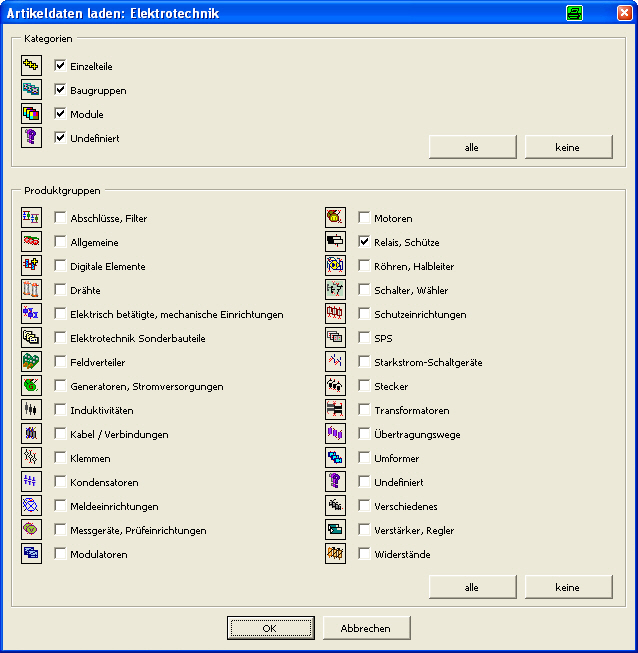638x653 pixels.
Task: Click the Induktivitäten icon
Action: point(31,409)
